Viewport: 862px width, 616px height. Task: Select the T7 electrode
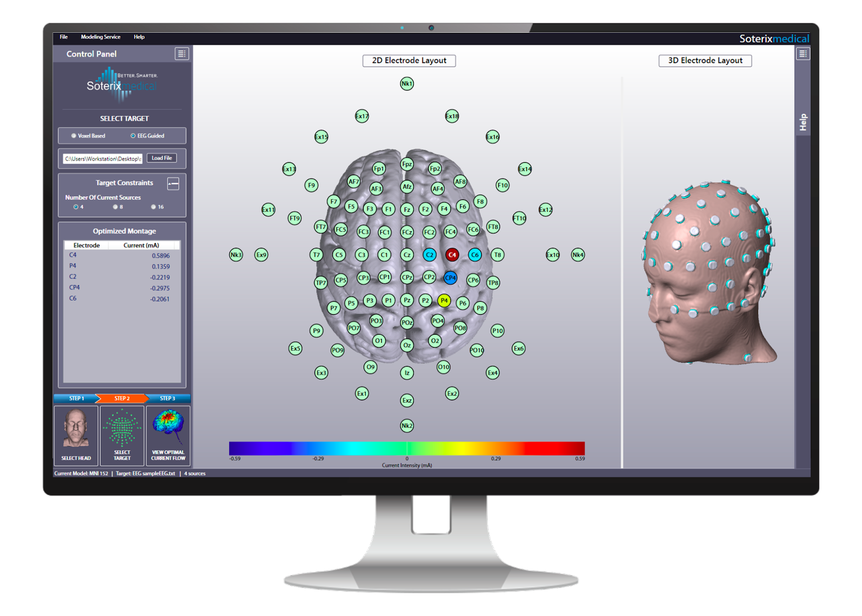tap(316, 255)
